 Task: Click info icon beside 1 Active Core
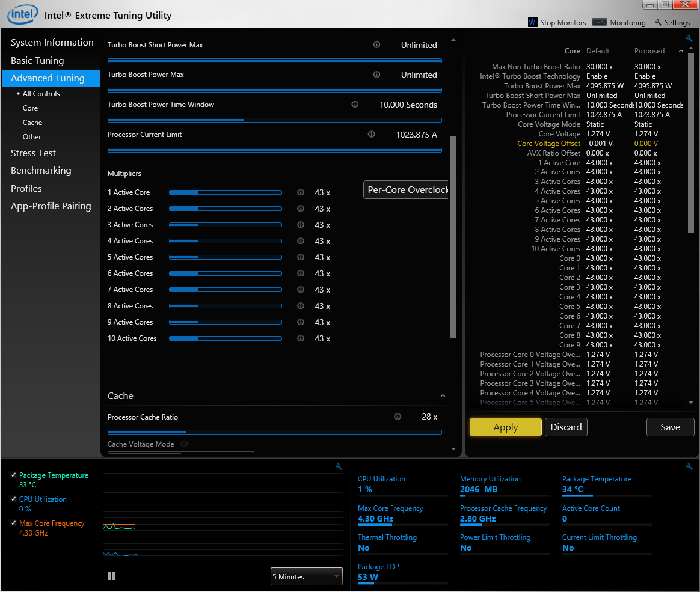pyautogui.click(x=301, y=192)
